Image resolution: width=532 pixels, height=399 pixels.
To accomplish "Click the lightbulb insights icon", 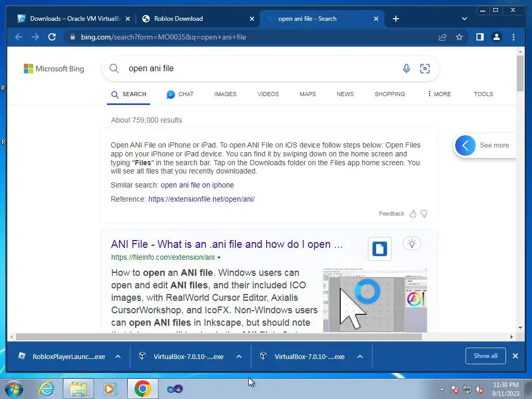I will pos(411,244).
